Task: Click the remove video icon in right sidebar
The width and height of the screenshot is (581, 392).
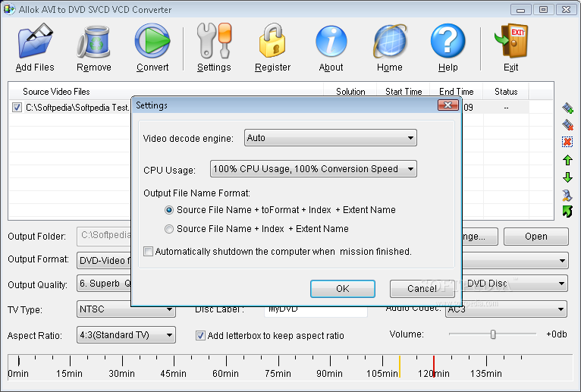Action: click(x=567, y=125)
